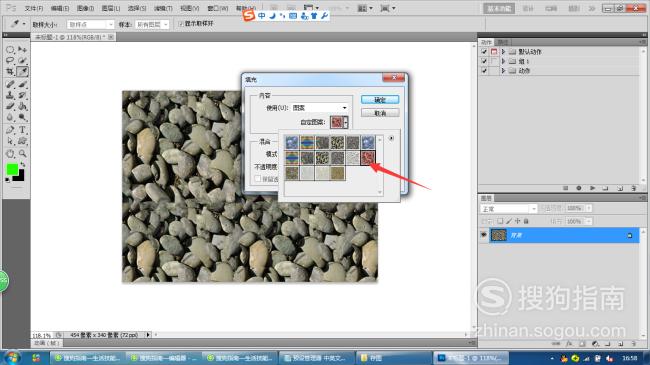Open the 图层(L) menu
Image resolution: width=650 pixels, height=365 pixels.
(x=111, y=8)
